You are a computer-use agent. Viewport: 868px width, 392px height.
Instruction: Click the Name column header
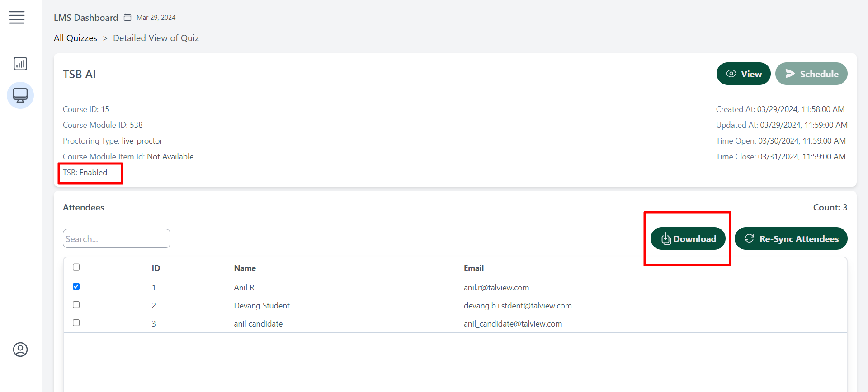[245, 268]
